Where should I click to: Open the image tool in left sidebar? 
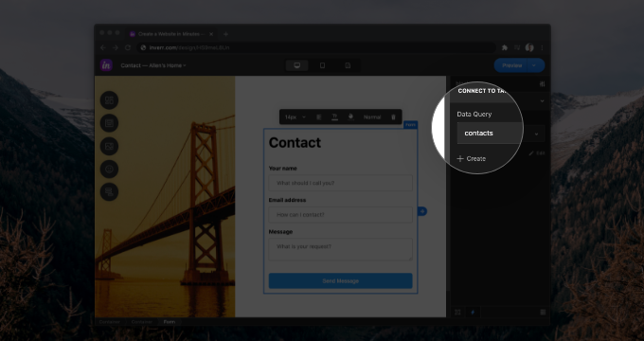(x=109, y=146)
